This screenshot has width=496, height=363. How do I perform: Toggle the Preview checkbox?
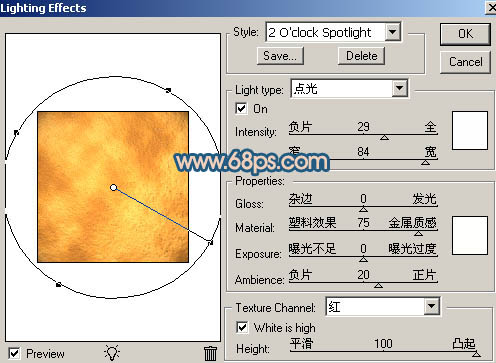[14, 353]
